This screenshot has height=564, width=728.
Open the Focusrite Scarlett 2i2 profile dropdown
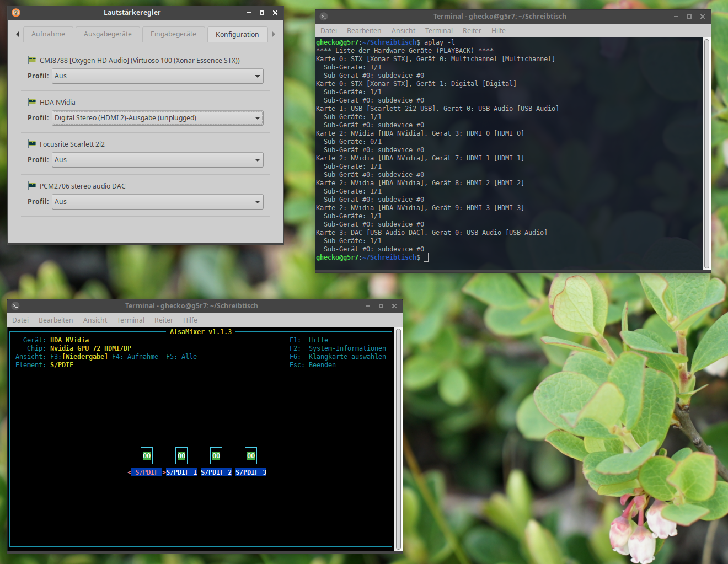point(158,160)
